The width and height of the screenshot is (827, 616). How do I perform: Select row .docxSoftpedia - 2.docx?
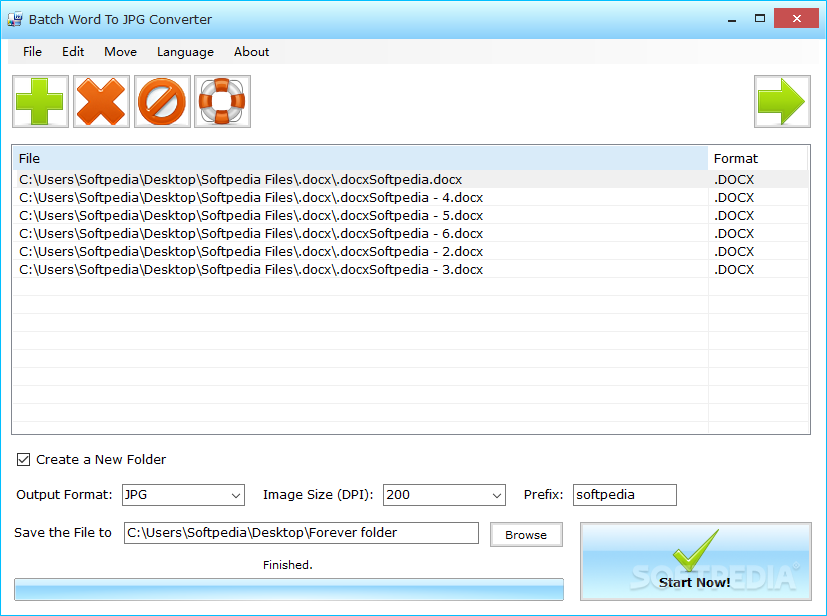pyautogui.click(x=411, y=251)
